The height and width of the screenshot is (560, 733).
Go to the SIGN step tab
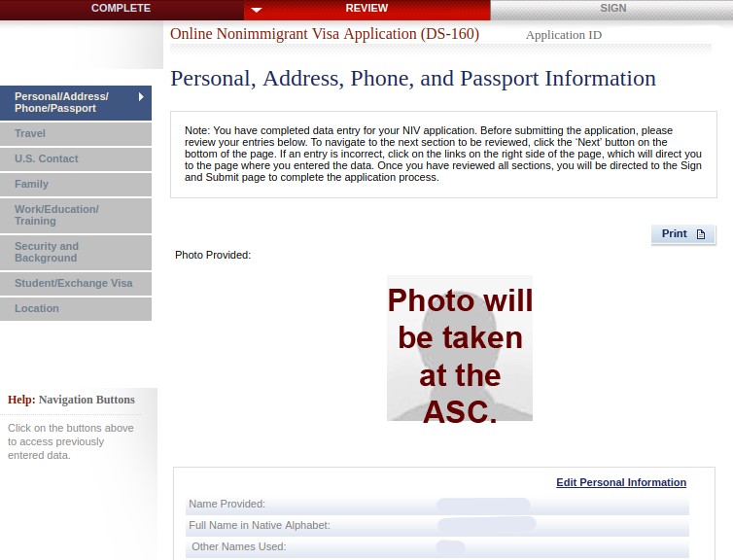coord(612,9)
